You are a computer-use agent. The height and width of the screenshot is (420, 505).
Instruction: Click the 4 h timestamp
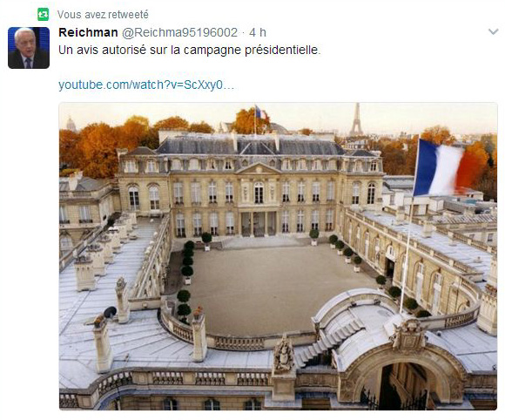pyautogui.click(x=258, y=32)
